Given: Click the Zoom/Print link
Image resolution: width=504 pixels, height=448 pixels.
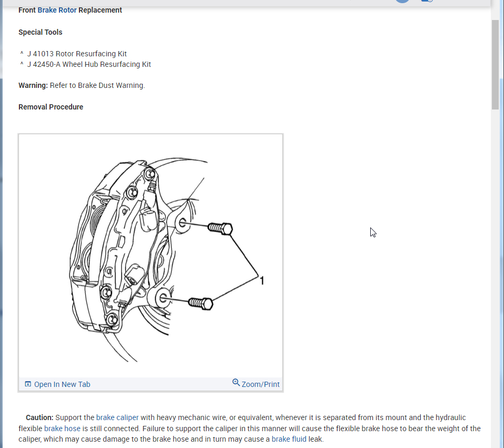Looking at the screenshot, I should pyautogui.click(x=260, y=384).
